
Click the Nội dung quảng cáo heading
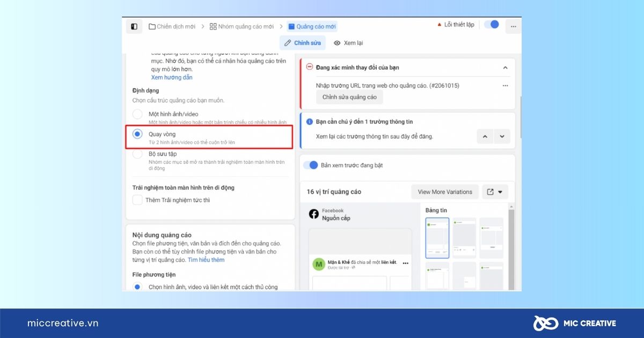pyautogui.click(x=162, y=235)
